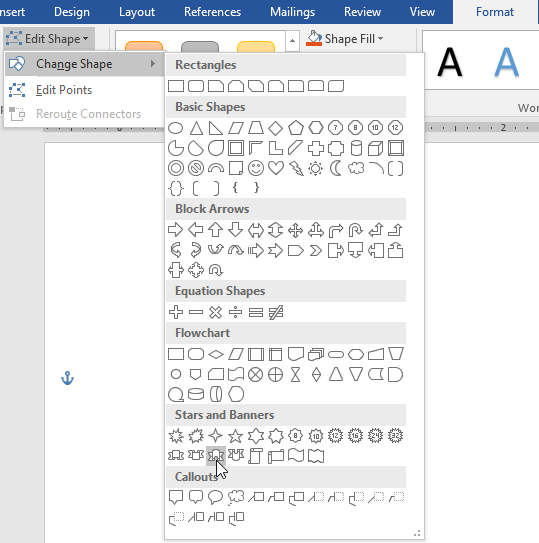Viewport: 539px width, 543px height.
Task: Open the Edit Shape dropdown
Action: [x=48, y=39]
